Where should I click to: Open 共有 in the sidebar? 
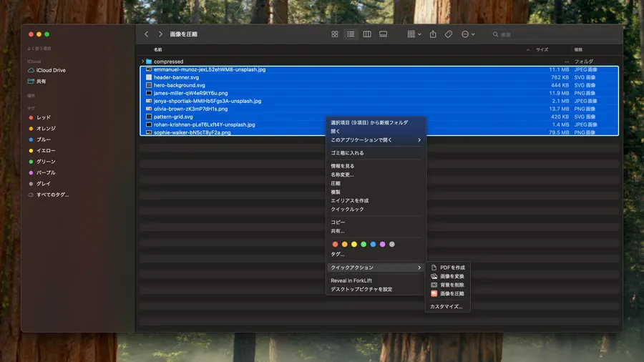pos(37,82)
